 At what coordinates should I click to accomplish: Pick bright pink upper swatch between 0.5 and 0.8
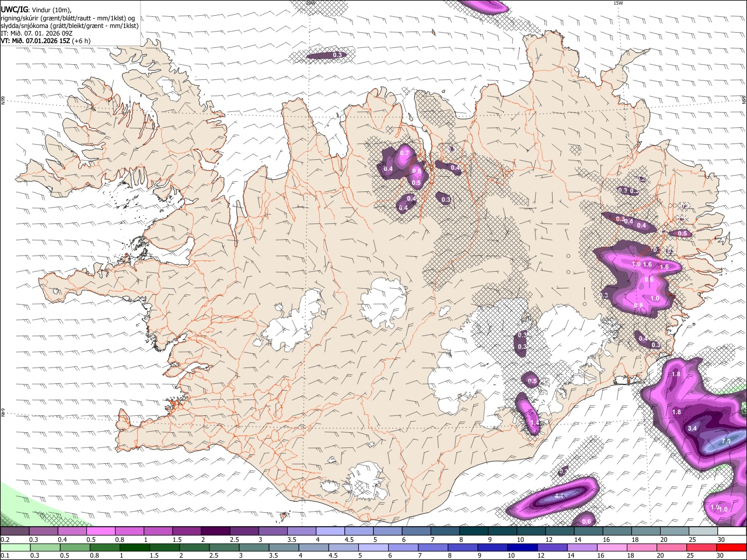(100, 531)
